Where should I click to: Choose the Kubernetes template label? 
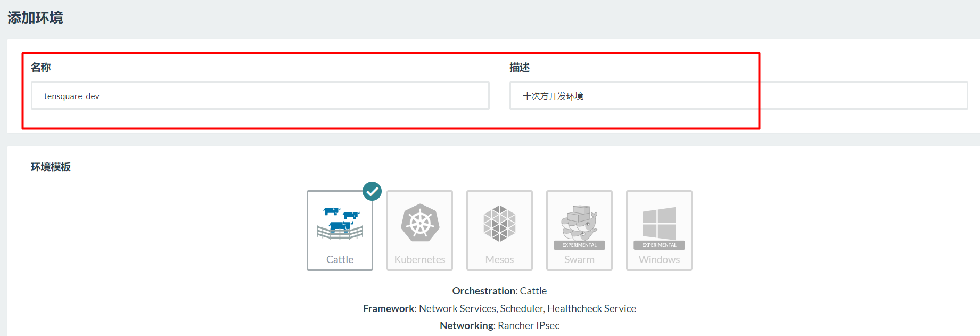click(420, 259)
